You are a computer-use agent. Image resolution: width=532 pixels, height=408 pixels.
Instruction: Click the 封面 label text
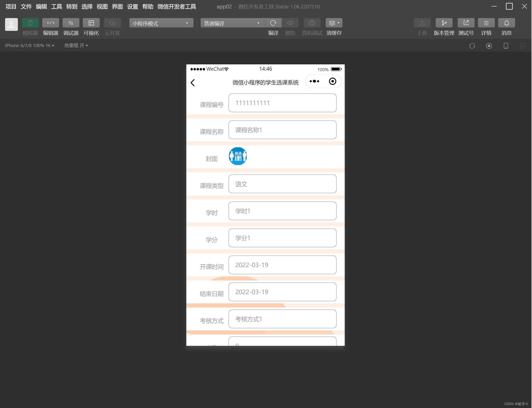coord(212,159)
